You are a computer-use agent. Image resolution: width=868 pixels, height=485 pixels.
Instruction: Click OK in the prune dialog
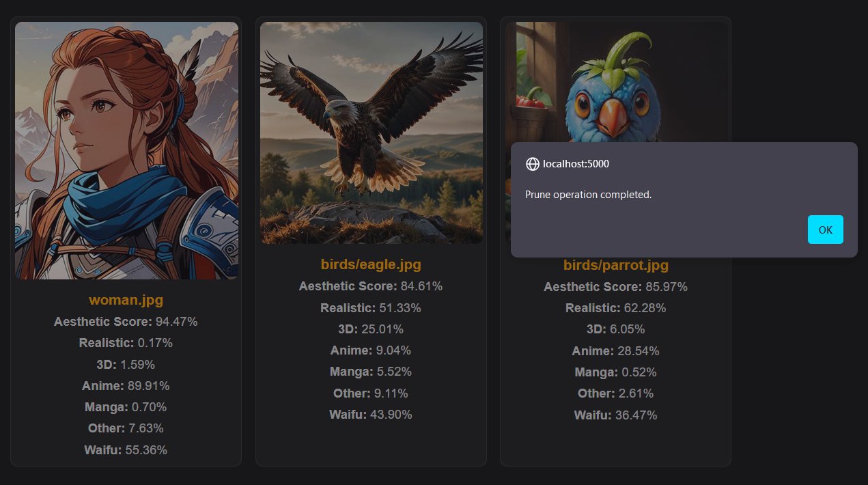pos(825,230)
